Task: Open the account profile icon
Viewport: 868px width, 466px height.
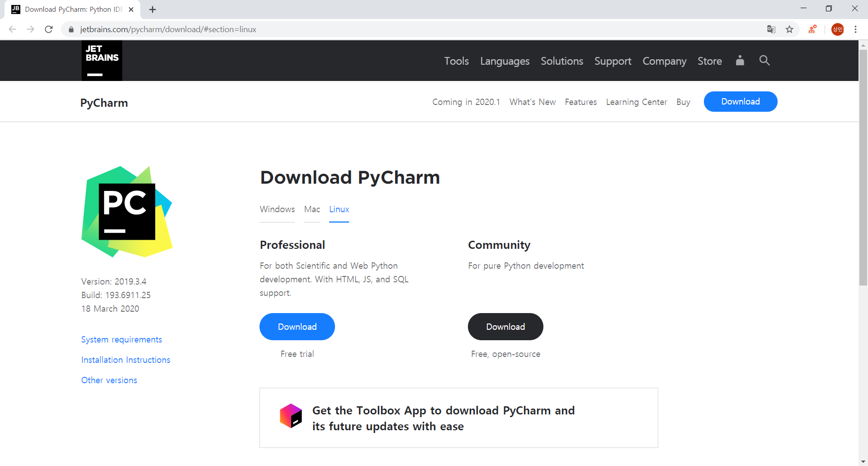Action: [740, 61]
